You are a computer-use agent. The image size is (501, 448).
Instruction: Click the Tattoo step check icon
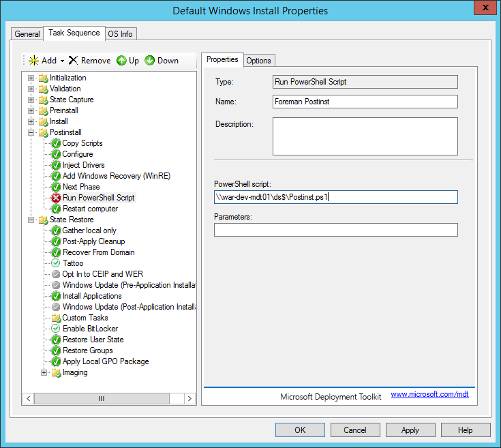click(56, 263)
